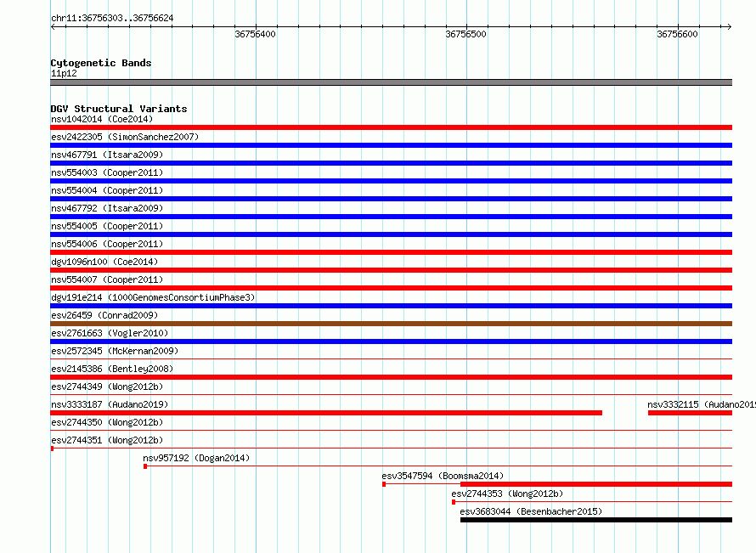This screenshot has width=756, height=553.
Task: Click ruler position 36756400
Action: [255, 34]
